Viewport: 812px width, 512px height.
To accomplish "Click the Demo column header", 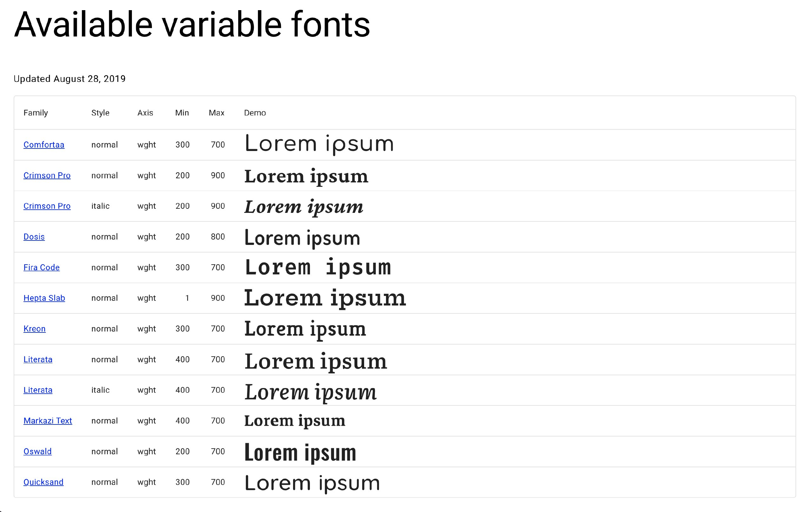I will click(255, 113).
